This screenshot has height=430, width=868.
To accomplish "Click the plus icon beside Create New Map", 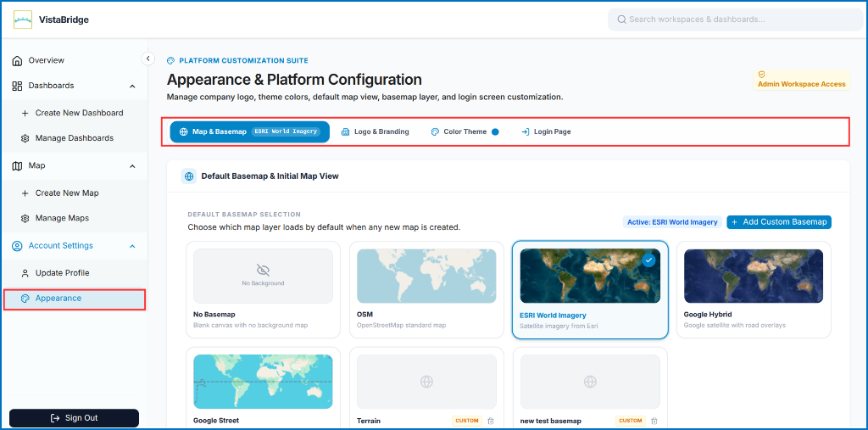I will pos(25,193).
